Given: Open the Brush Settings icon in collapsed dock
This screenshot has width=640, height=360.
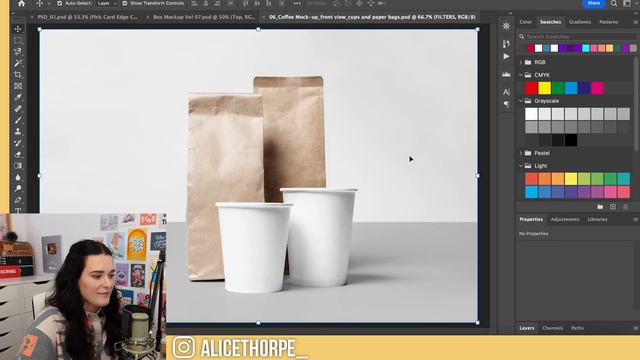Looking at the screenshot, I should (506, 44).
